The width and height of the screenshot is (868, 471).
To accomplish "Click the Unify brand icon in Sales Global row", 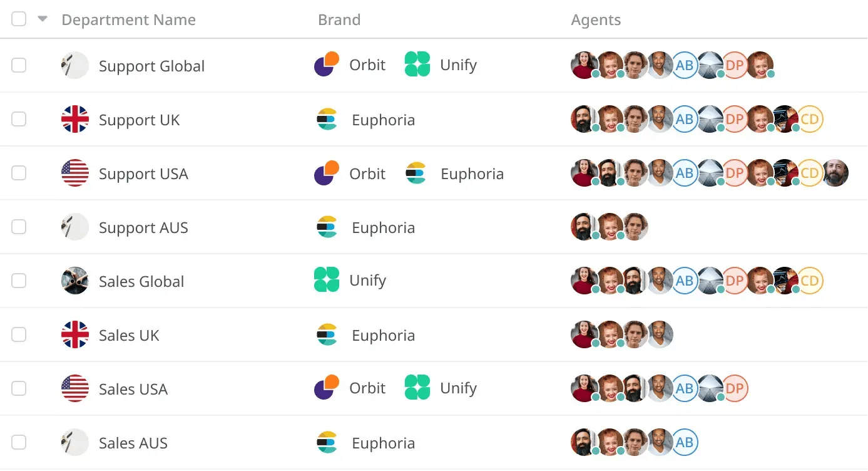I will 327,280.
